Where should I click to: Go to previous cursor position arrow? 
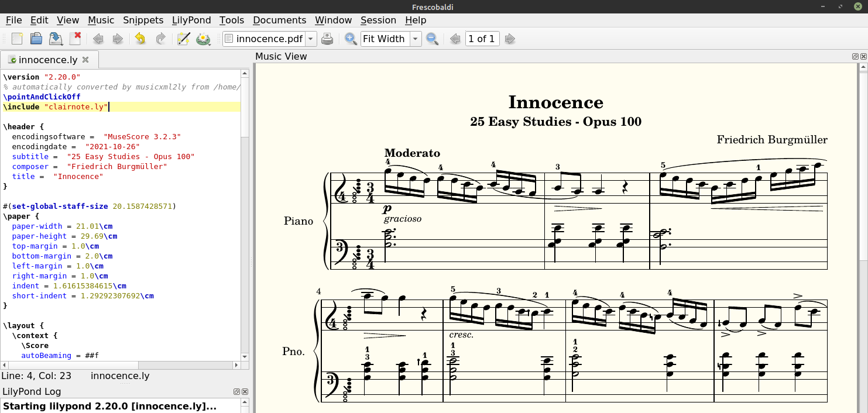coord(98,39)
